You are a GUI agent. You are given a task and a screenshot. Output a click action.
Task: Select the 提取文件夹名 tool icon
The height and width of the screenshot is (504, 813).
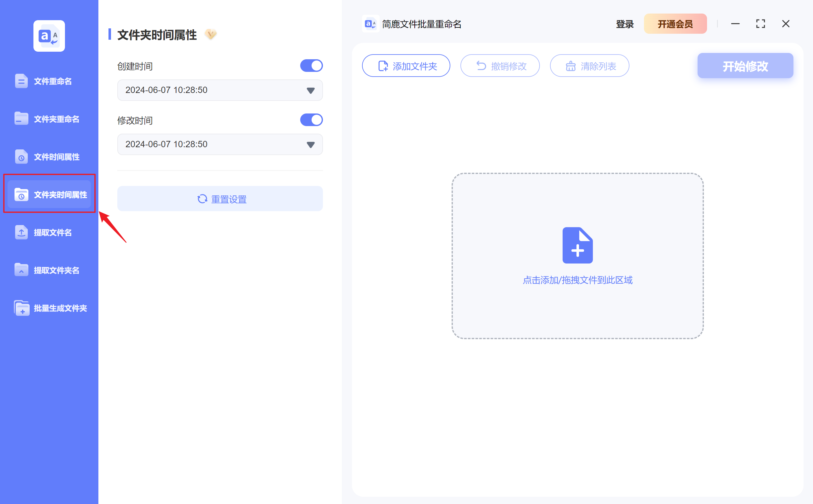pos(21,270)
